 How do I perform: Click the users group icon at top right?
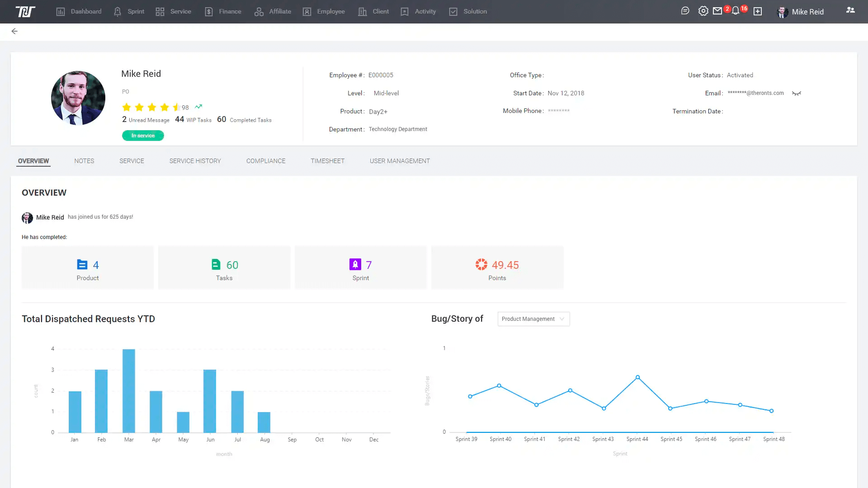tap(850, 10)
